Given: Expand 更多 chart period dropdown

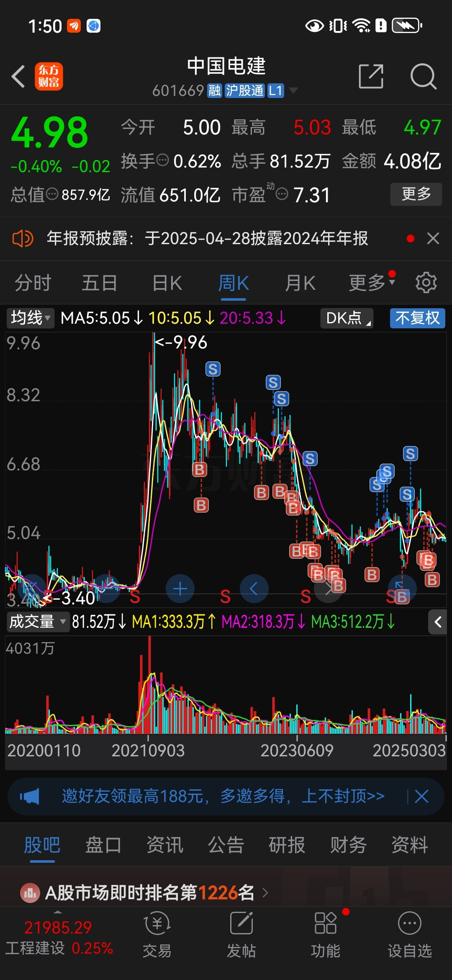Looking at the screenshot, I should [372, 282].
